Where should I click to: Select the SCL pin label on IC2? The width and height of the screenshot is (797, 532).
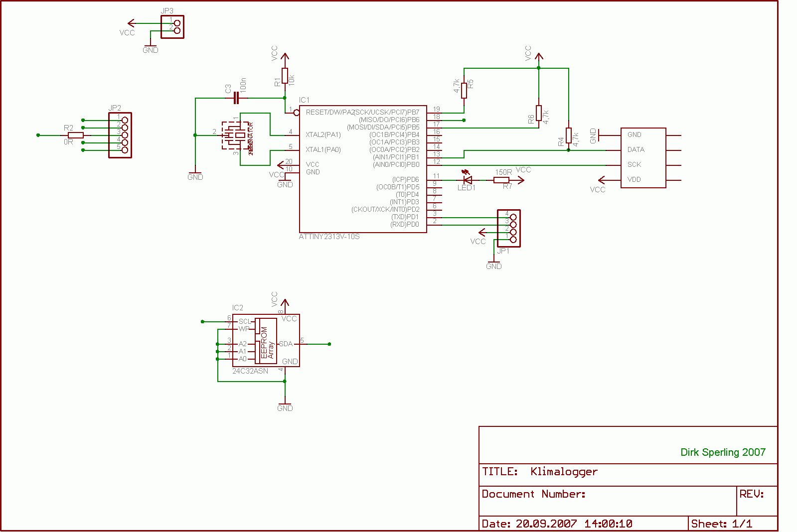pyautogui.click(x=245, y=321)
